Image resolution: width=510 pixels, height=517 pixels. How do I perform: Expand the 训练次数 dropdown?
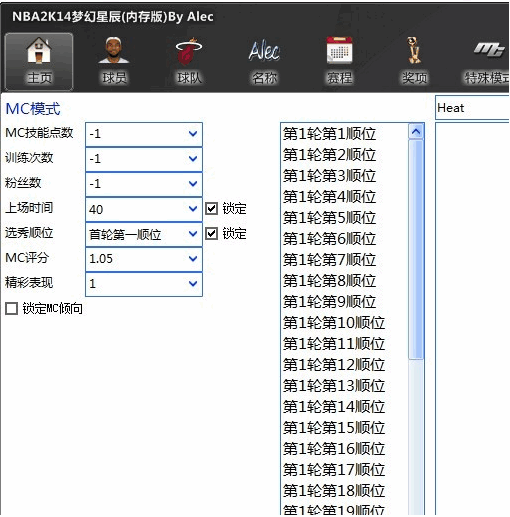coord(193,159)
